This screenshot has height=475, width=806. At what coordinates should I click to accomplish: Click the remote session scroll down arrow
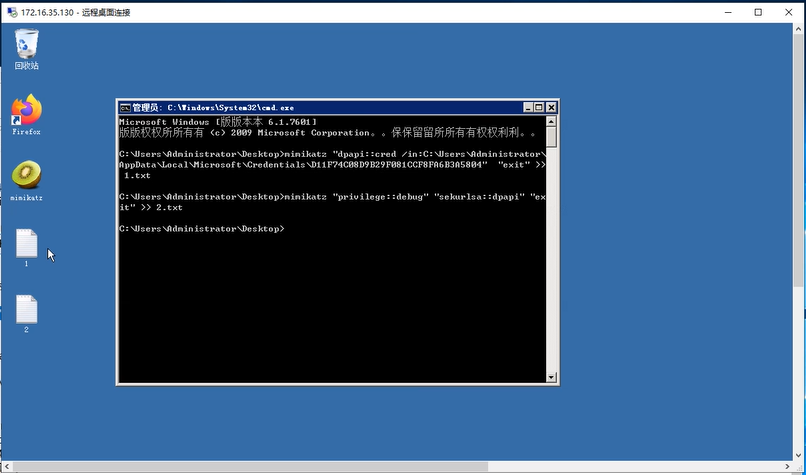point(798,455)
